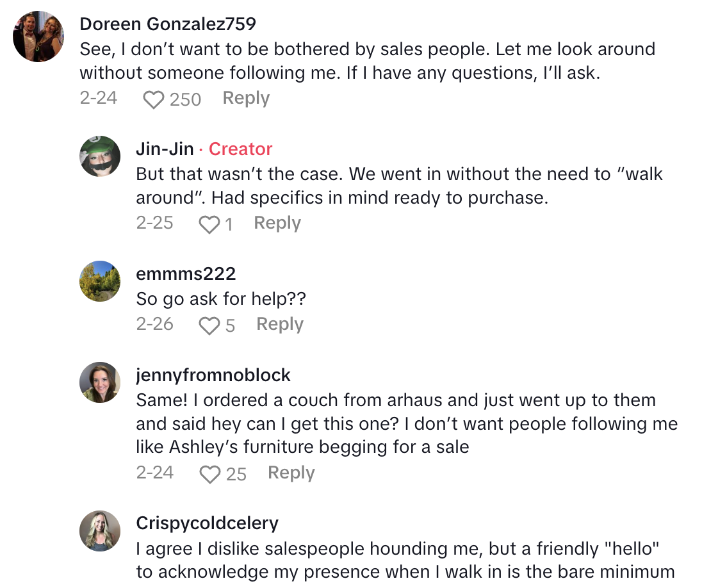Screen dimensions: 702x588
Task: Click the 250 likes count
Action: [x=186, y=100]
